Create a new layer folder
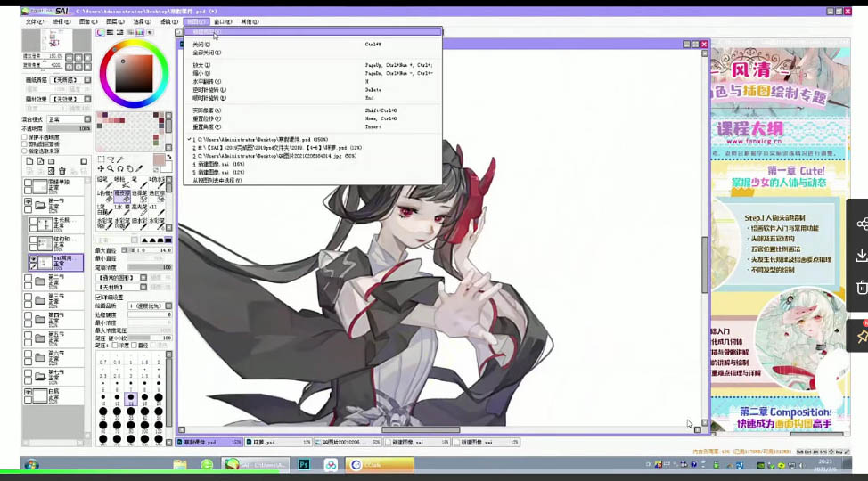Viewport: 868px width, 481px height. [x=52, y=161]
